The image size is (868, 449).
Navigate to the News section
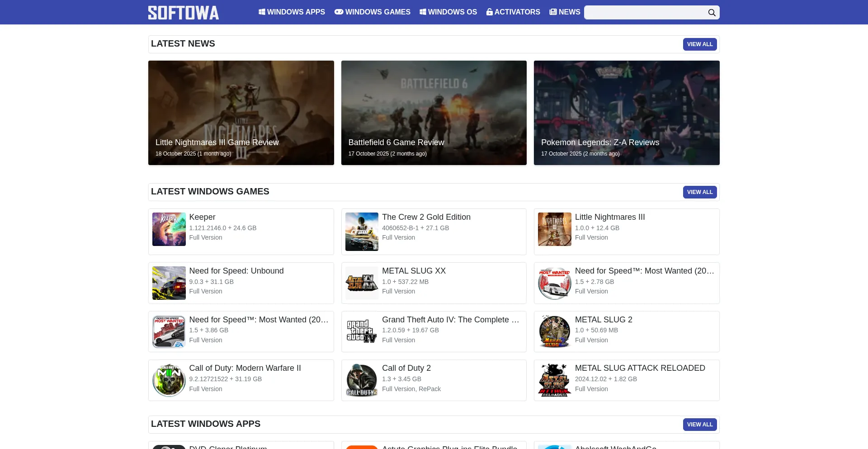tap(565, 12)
